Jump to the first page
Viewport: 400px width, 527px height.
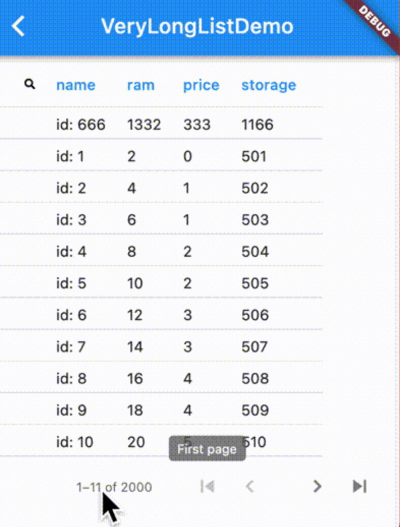click(207, 486)
